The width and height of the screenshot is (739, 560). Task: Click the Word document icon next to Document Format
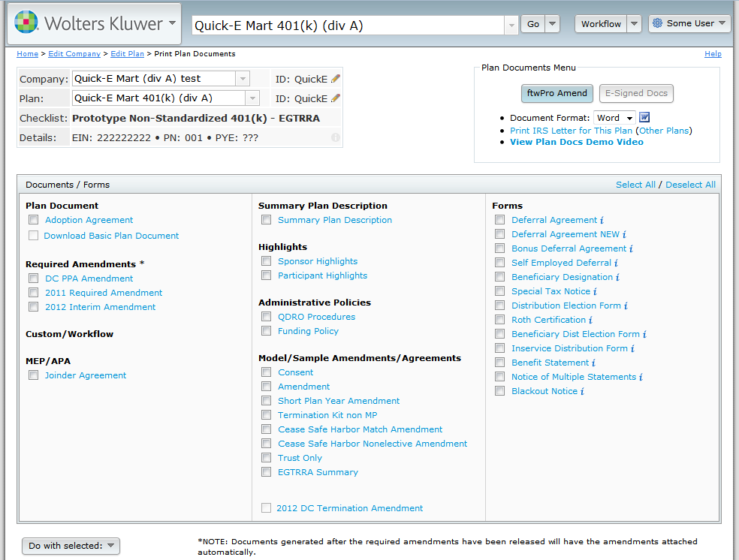[x=644, y=118]
